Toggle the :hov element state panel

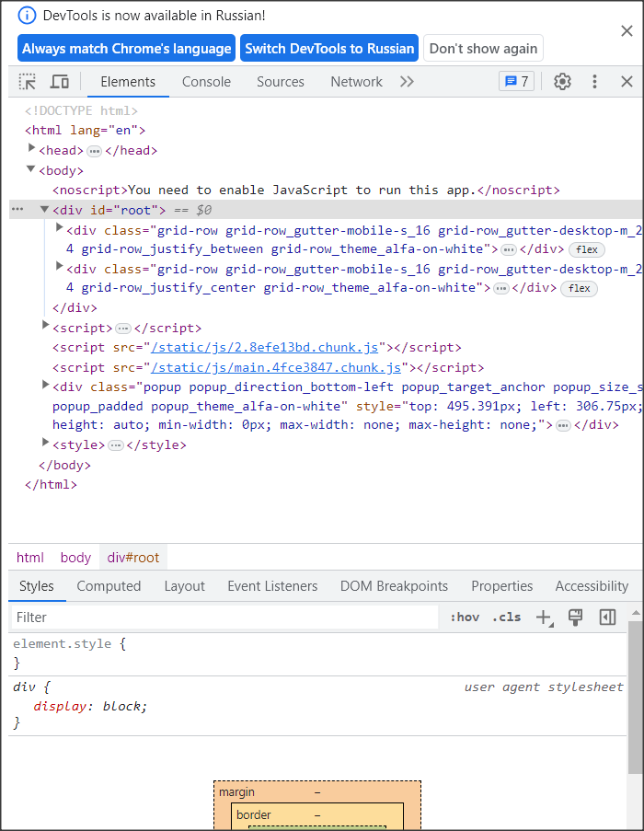465,617
